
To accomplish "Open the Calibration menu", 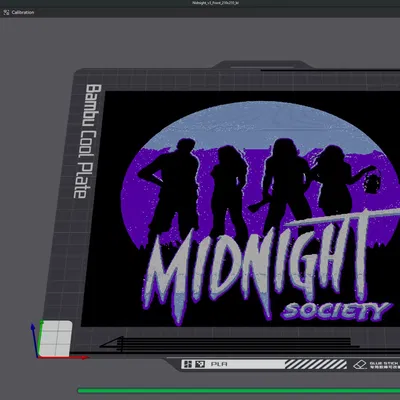I will pyautogui.click(x=23, y=12).
